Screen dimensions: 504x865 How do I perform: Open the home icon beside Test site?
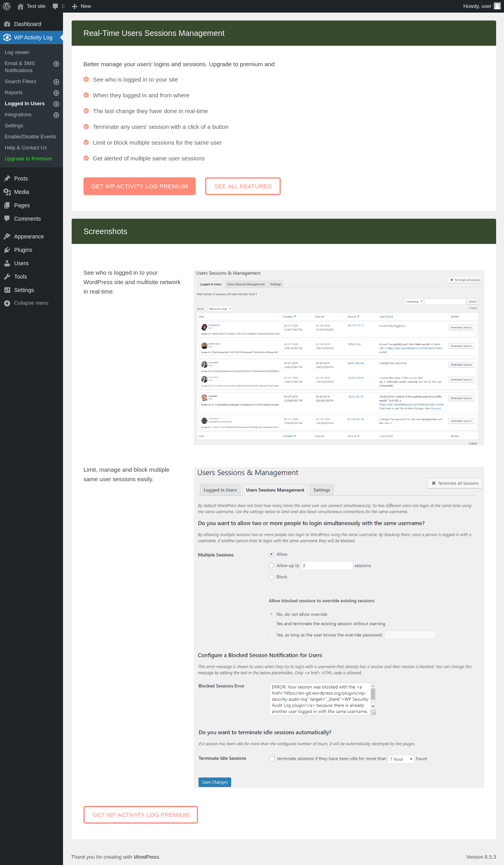pos(20,6)
